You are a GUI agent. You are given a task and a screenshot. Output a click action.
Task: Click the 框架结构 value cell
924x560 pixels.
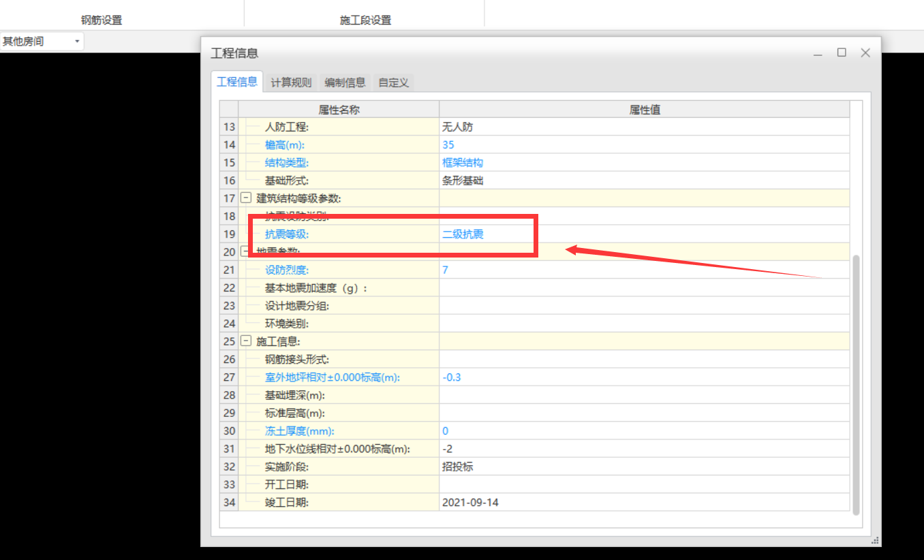pyautogui.click(x=645, y=163)
